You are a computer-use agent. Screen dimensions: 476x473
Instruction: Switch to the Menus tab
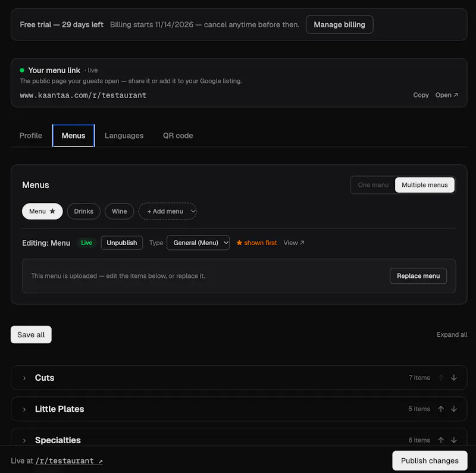[73, 136]
